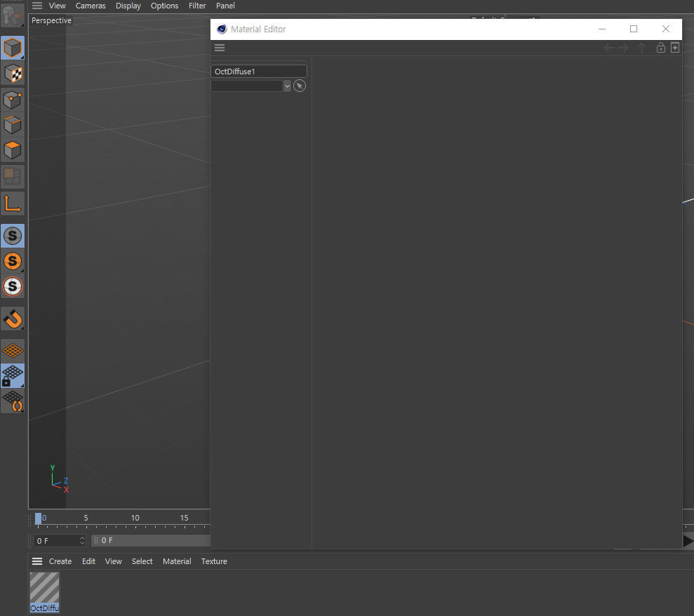Close the Material Editor window
Image resolution: width=694 pixels, height=616 pixels.
coord(666,29)
